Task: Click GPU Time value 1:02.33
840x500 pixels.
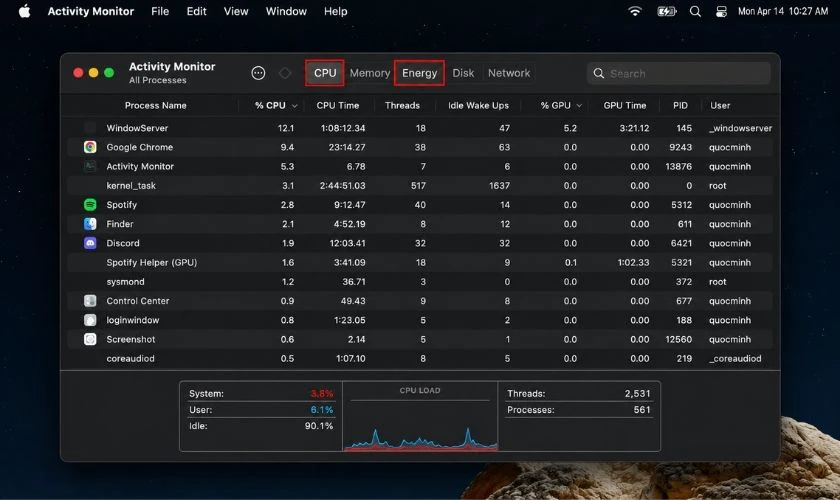Action: point(633,263)
